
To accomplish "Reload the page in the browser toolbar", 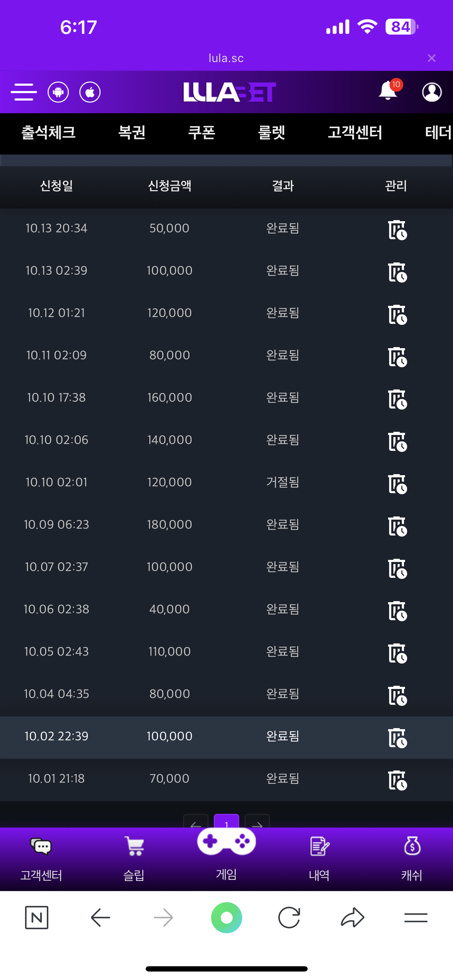I will [x=289, y=918].
